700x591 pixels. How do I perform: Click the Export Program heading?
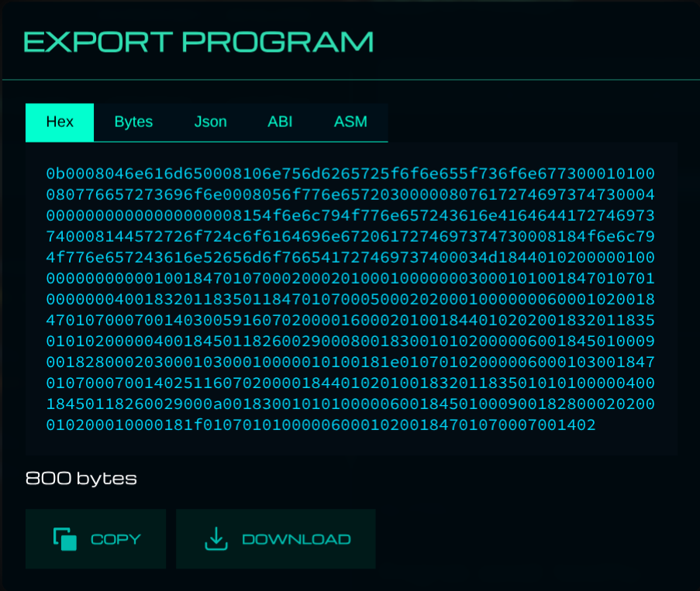198,42
